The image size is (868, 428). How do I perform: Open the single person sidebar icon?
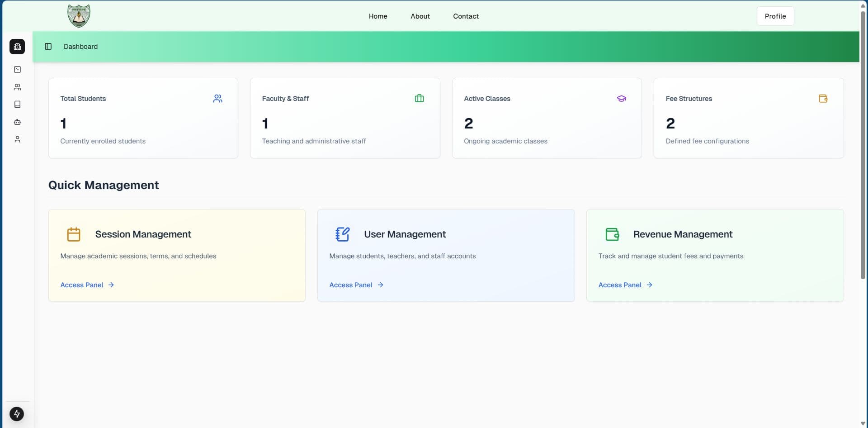pyautogui.click(x=17, y=139)
